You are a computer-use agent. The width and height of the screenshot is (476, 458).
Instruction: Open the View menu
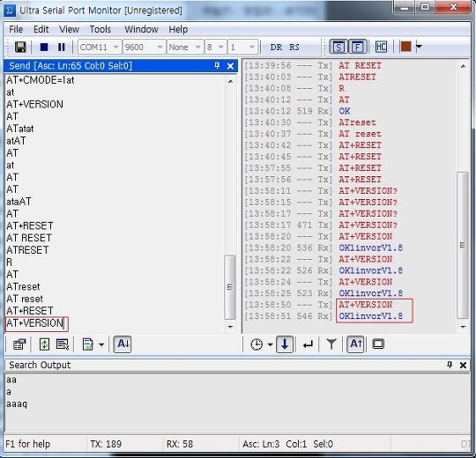(69, 29)
